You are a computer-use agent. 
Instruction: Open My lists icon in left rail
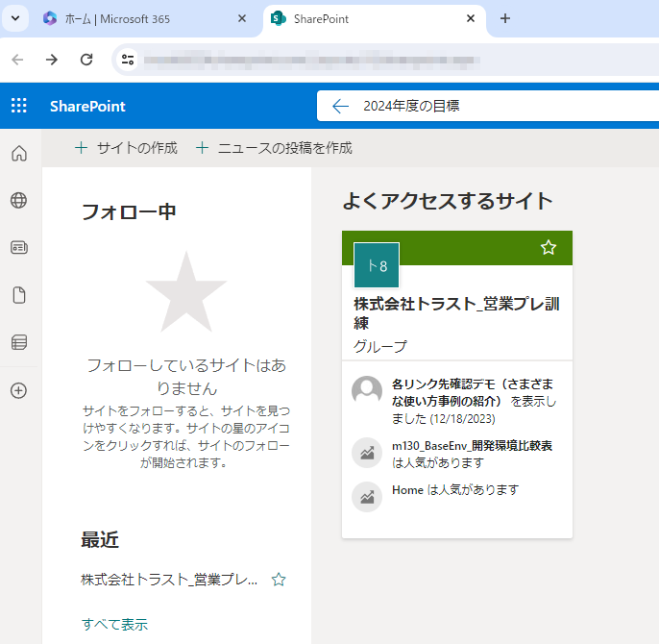coord(19,342)
